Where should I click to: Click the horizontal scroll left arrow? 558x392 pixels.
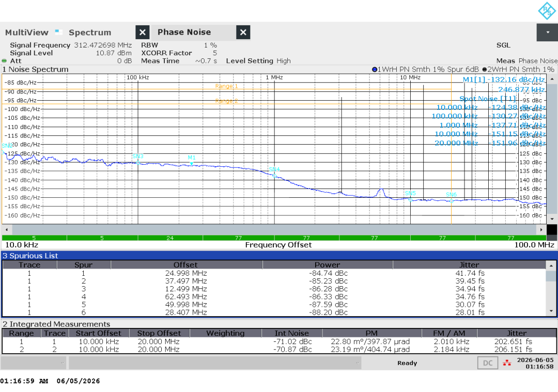click(7, 230)
